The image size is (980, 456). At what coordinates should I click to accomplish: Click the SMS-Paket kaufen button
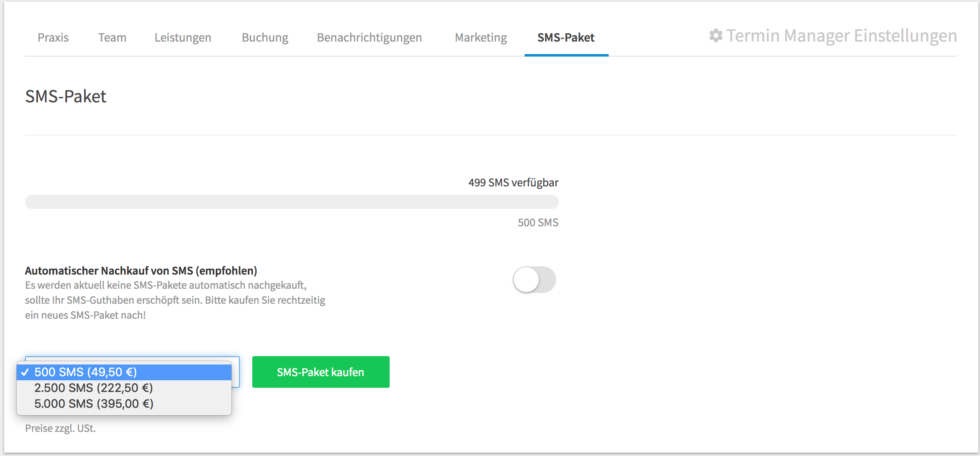(321, 372)
